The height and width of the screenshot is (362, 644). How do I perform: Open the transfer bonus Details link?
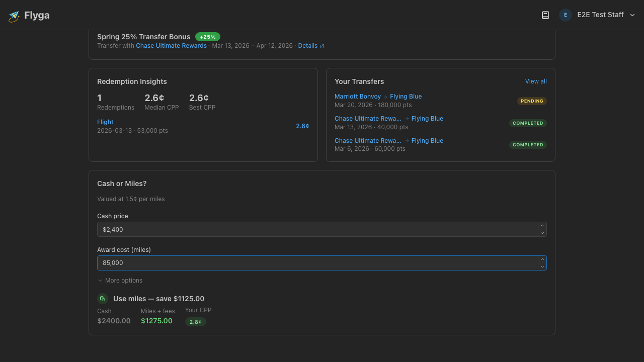click(311, 46)
